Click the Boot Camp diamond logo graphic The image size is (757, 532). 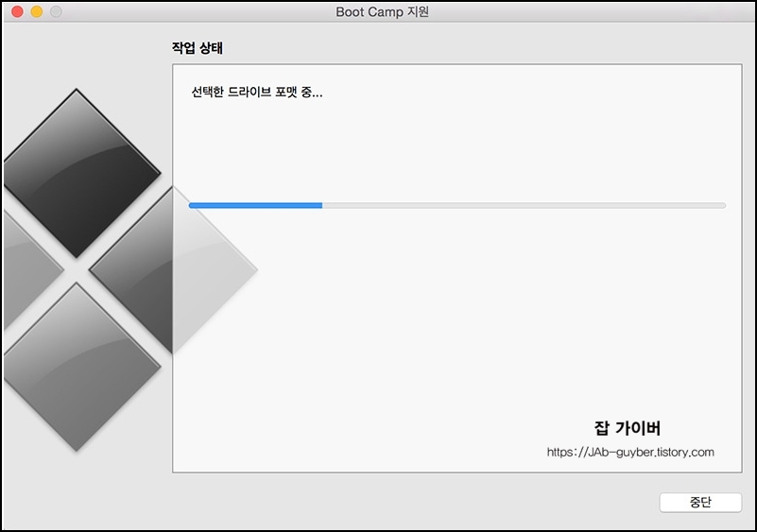[130, 270]
